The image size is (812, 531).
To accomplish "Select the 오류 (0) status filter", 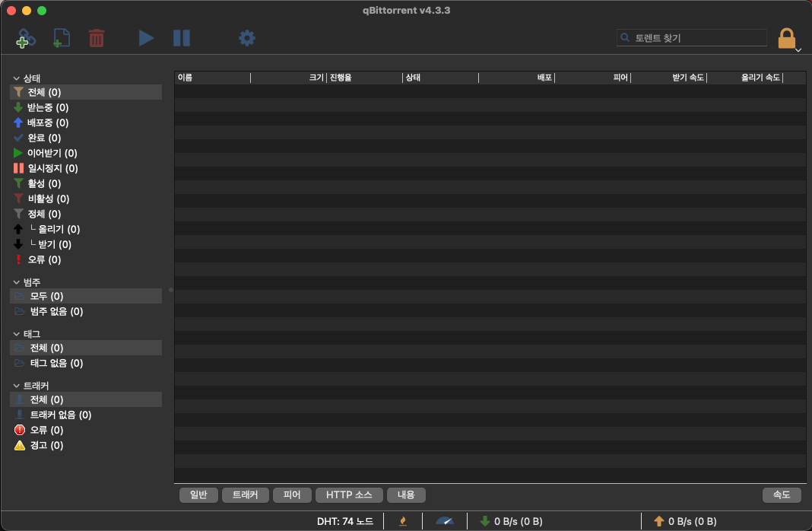I will [86, 259].
